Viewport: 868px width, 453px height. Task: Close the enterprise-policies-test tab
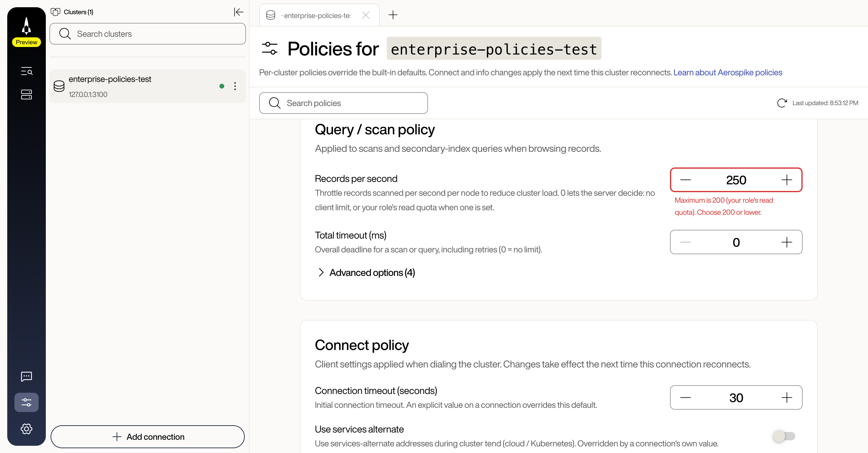pyautogui.click(x=366, y=15)
